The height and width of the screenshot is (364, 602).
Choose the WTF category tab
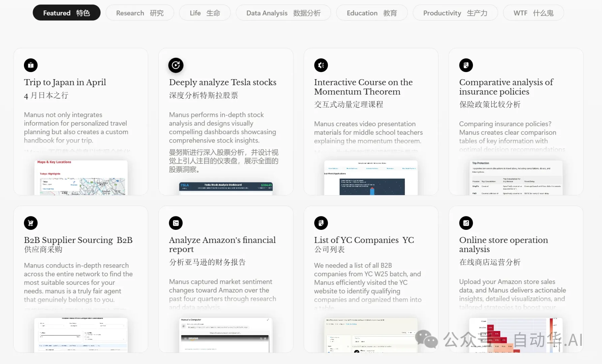coord(533,13)
